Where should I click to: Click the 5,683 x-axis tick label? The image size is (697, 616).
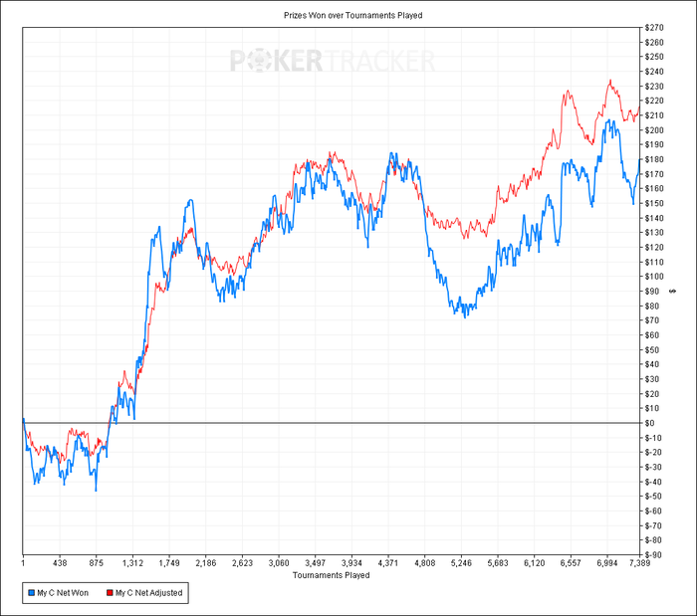[498, 563]
